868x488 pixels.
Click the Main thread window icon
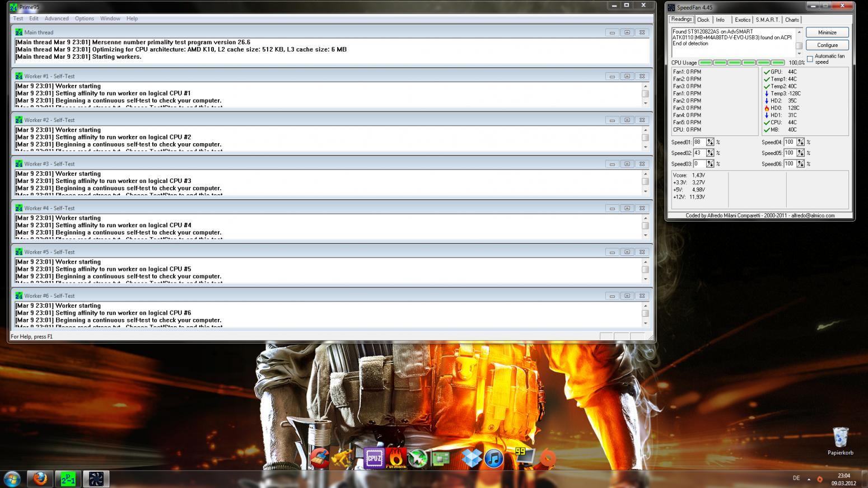click(19, 32)
